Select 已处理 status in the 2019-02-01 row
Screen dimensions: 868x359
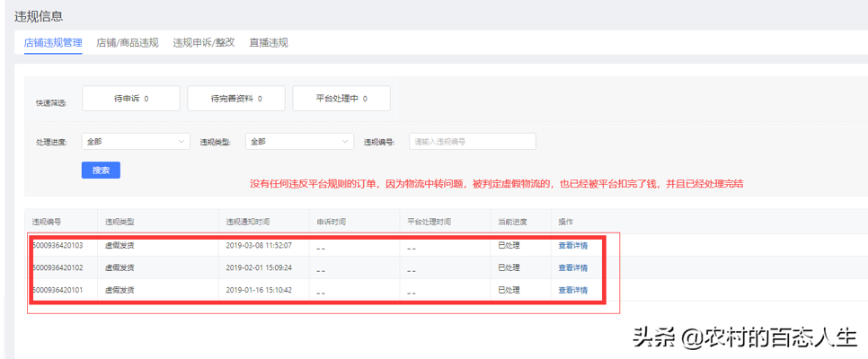coord(509,267)
